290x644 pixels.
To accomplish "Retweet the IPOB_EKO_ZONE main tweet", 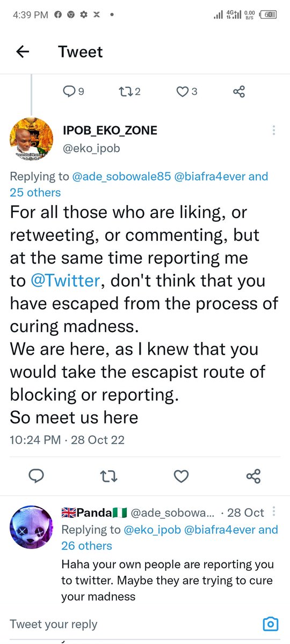I will [109, 475].
